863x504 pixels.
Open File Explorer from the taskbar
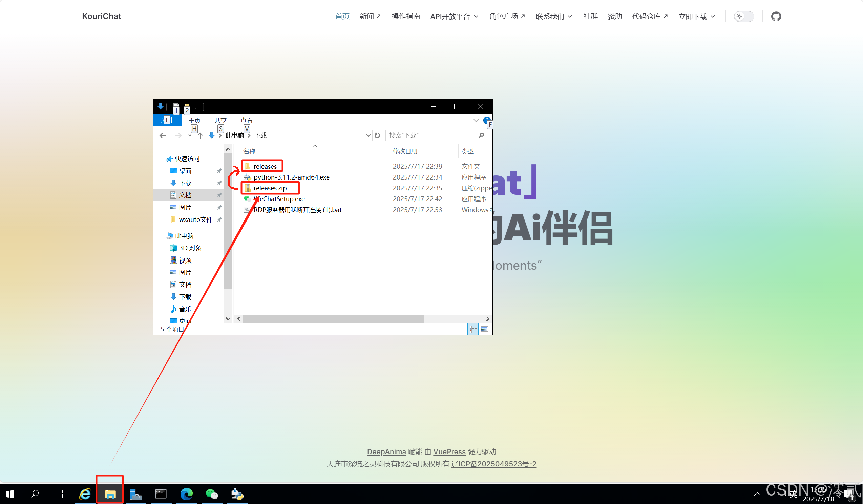[110, 494]
